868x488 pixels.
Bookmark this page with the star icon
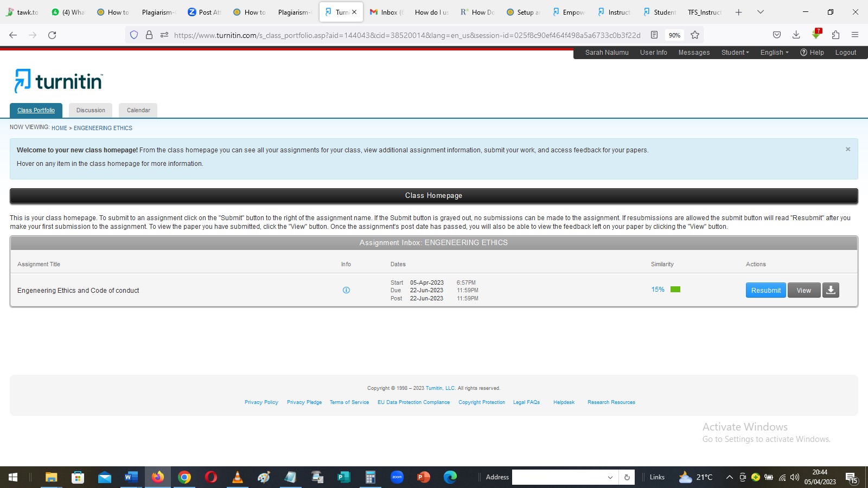click(695, 35)
